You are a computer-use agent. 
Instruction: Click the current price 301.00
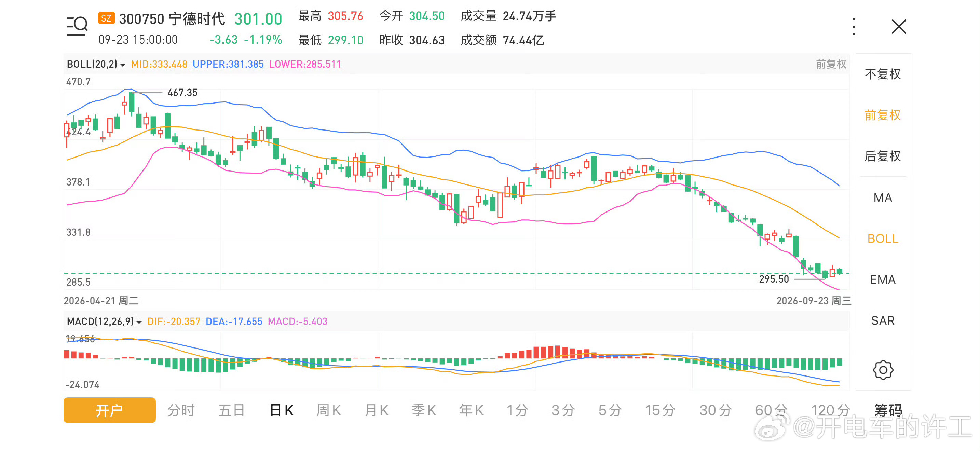[x=258, y=19]
